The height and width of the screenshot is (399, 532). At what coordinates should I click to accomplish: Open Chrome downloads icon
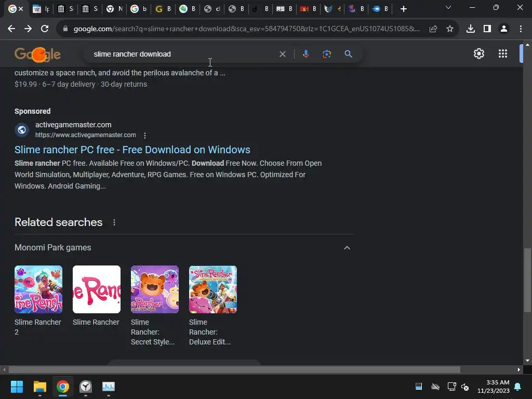(x=471, y=29)
